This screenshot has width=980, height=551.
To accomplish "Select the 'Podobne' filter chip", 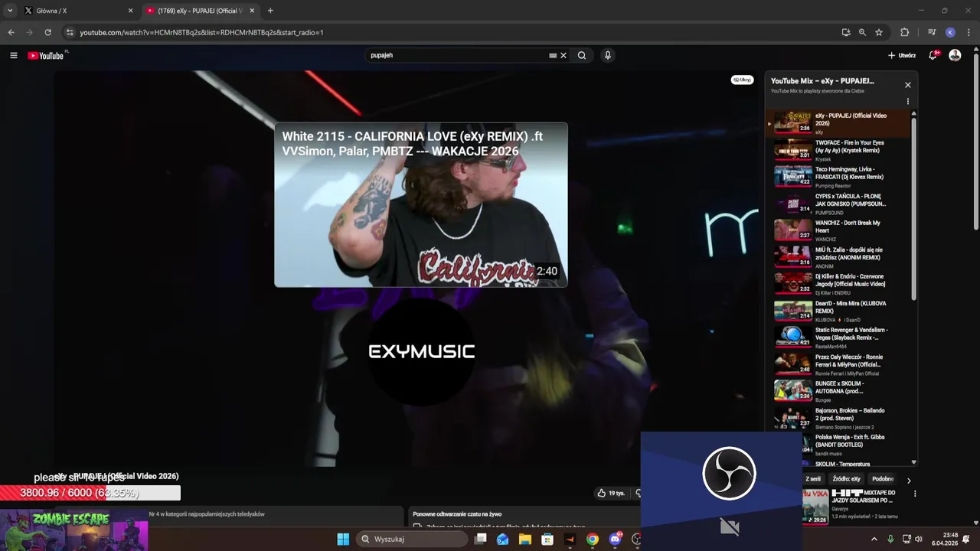I will [883, 479].
